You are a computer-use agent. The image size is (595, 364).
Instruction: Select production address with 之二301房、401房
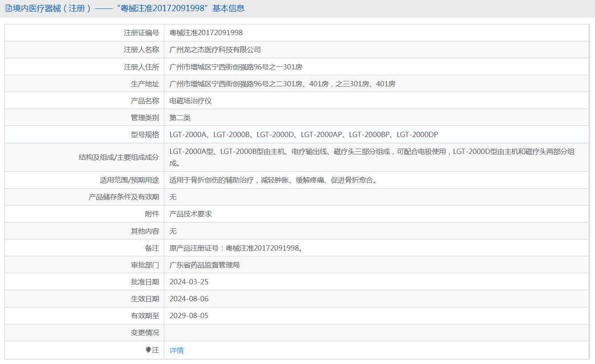coord(282,84)
